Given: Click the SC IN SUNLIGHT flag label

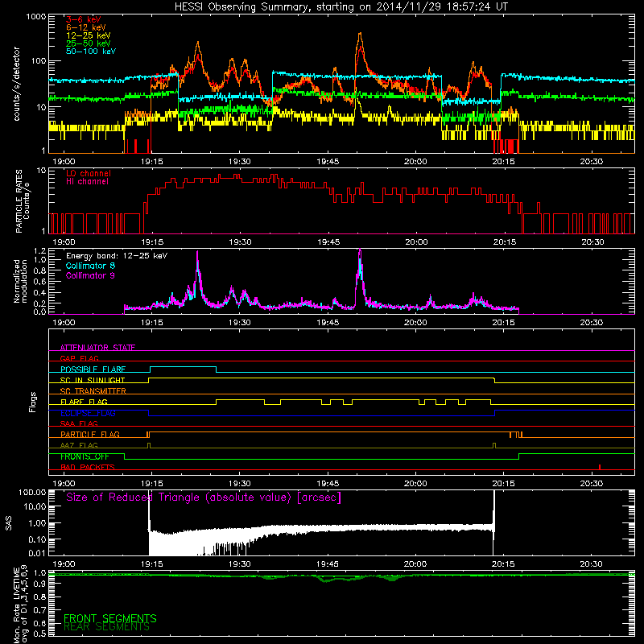Looking at the screenshot, I should pyautogui.click(x=93, y=380).
